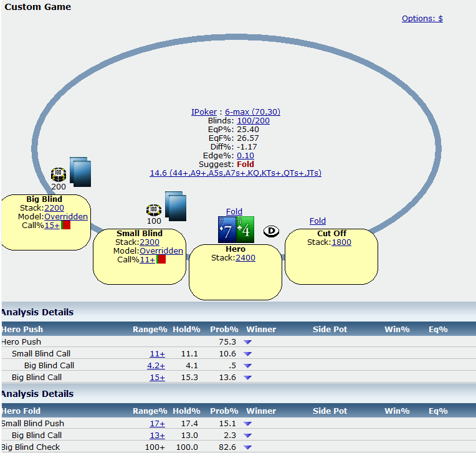Click the dealer button icon

point(271,231)
